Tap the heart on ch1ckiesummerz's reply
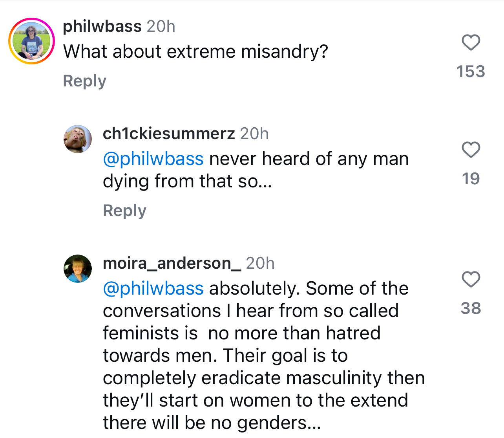 pos(471,150)
